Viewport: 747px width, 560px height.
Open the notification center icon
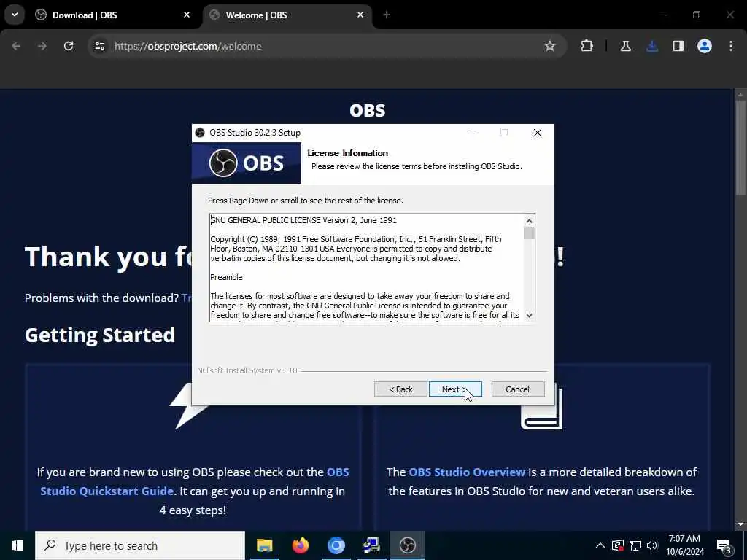click(x=724, y=545)
